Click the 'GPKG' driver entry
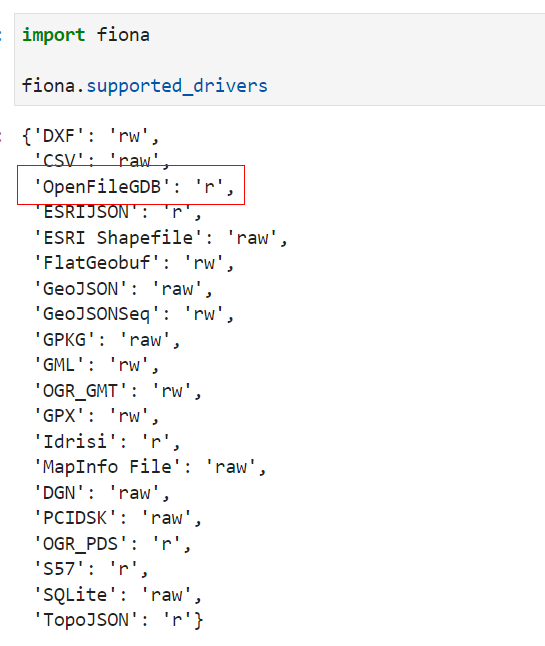This screenshot has height=646, width=545. (107, 340)
